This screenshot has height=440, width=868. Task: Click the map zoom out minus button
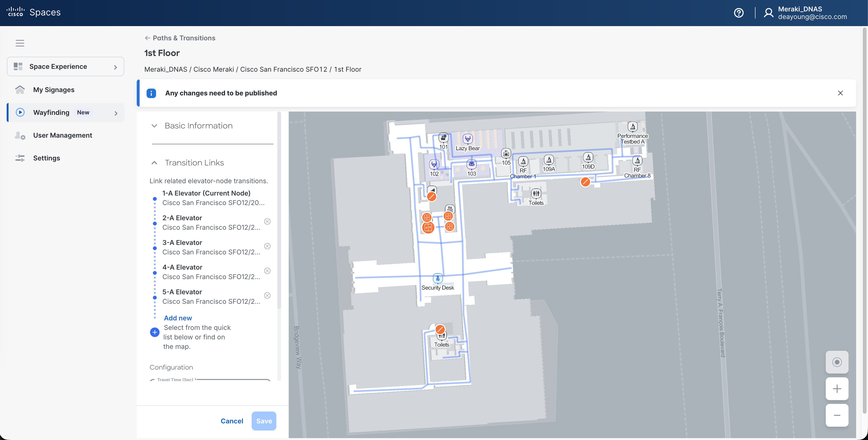tap(837, 415)
